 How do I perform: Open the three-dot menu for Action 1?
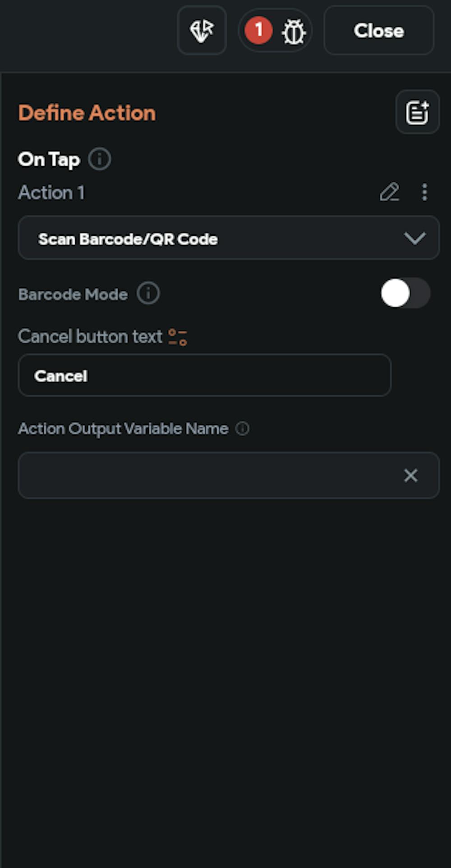coord(424,192)
